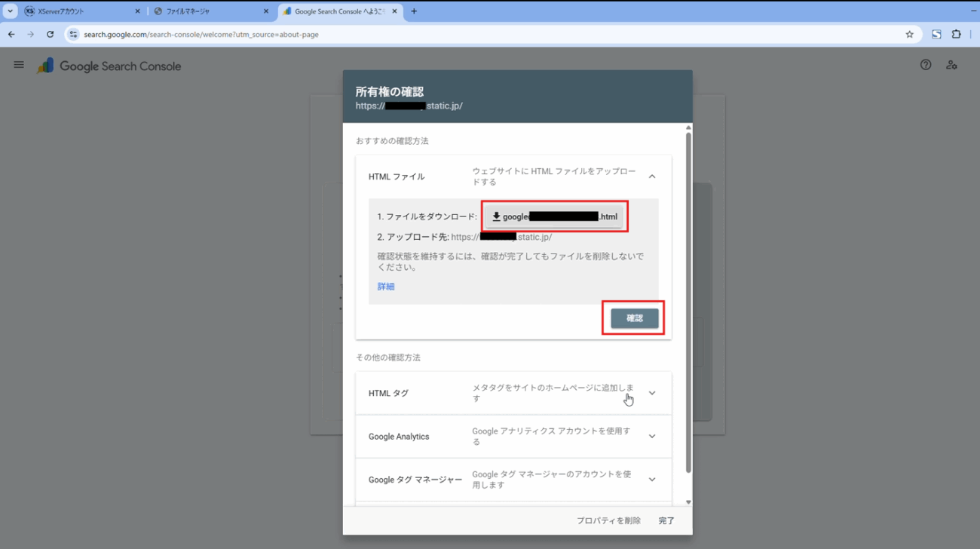Open the user settings account icon
The image size is (980, 549).
click(951, 65)
